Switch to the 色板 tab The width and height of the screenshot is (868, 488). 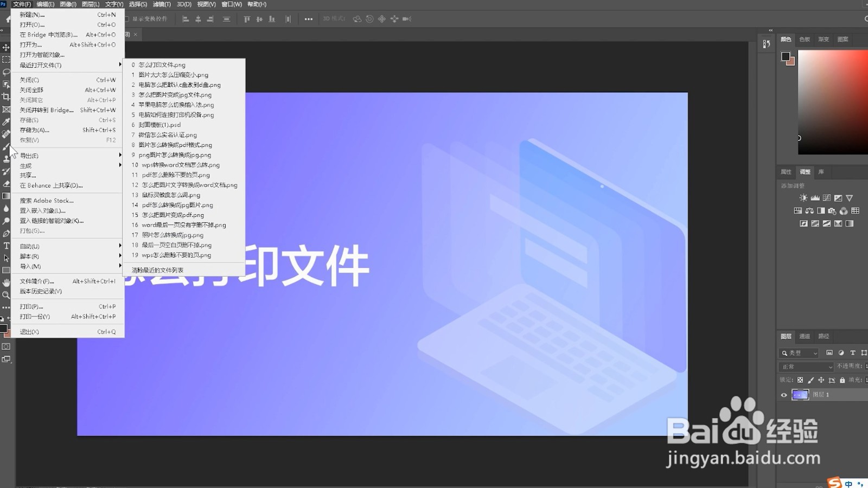click(805, 39)
